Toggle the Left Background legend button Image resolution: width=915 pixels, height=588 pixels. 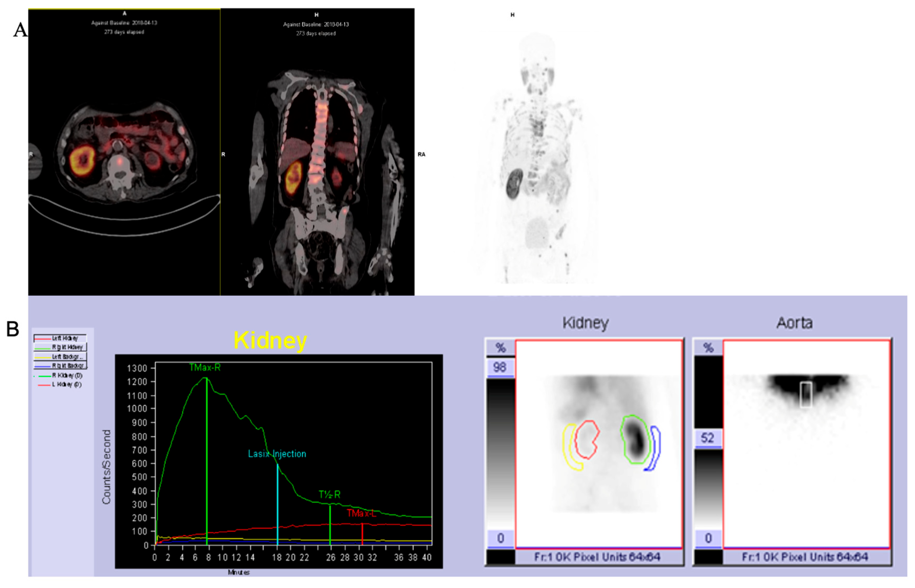[x=60, y=357]
